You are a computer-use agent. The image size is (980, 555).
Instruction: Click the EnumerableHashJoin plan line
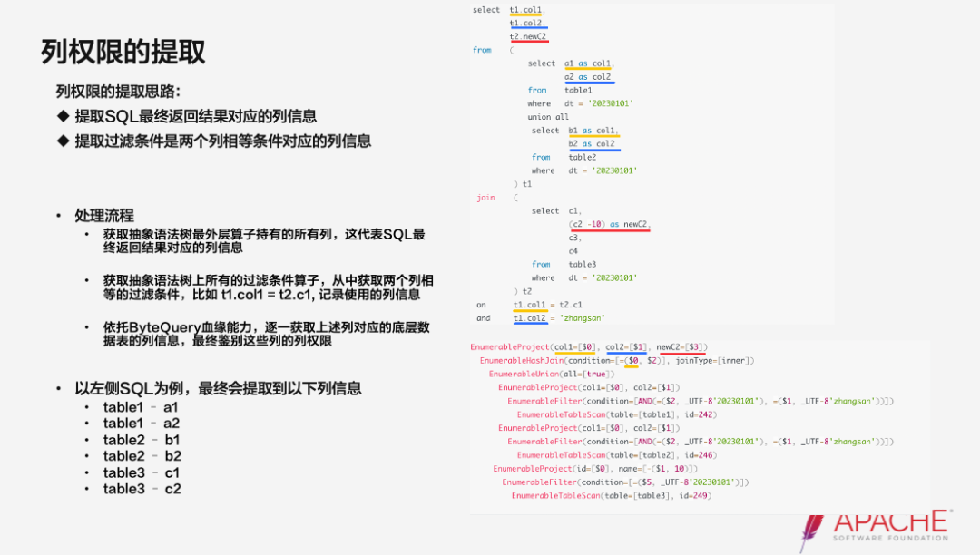(617, 361)
